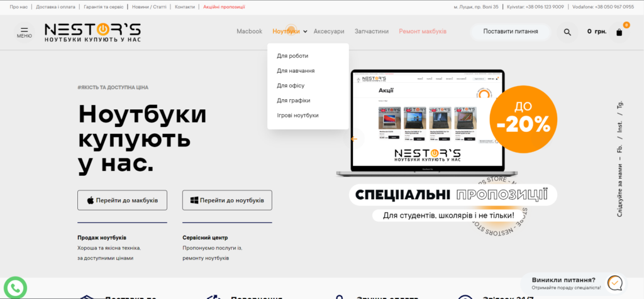Viewport: 644px width, 299px height.
Task: Click the green phone call widget
Action: coord(15,288)
